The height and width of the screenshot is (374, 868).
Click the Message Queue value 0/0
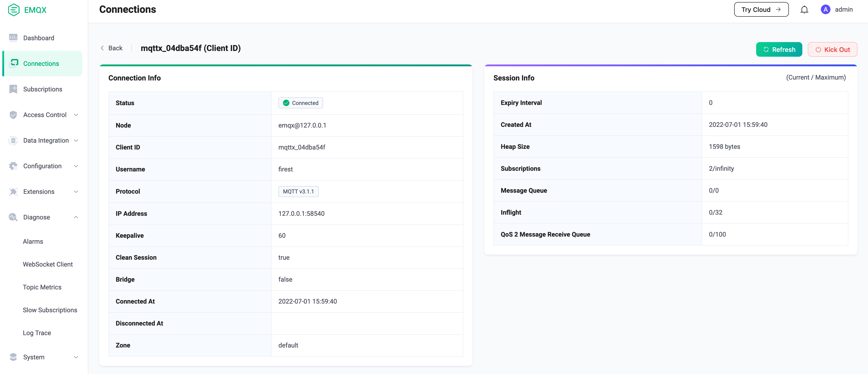(714, 190)
